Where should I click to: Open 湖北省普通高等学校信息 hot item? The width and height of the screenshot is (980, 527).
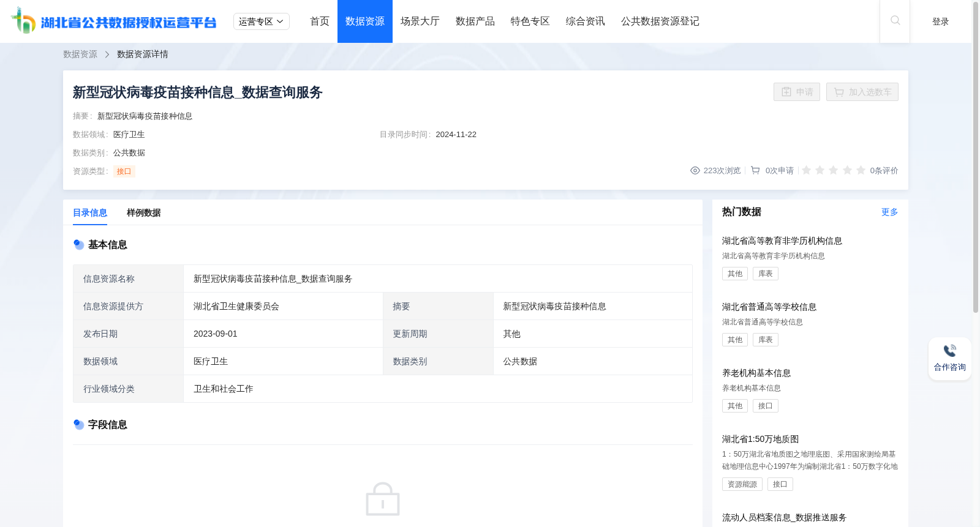[769, 307]
